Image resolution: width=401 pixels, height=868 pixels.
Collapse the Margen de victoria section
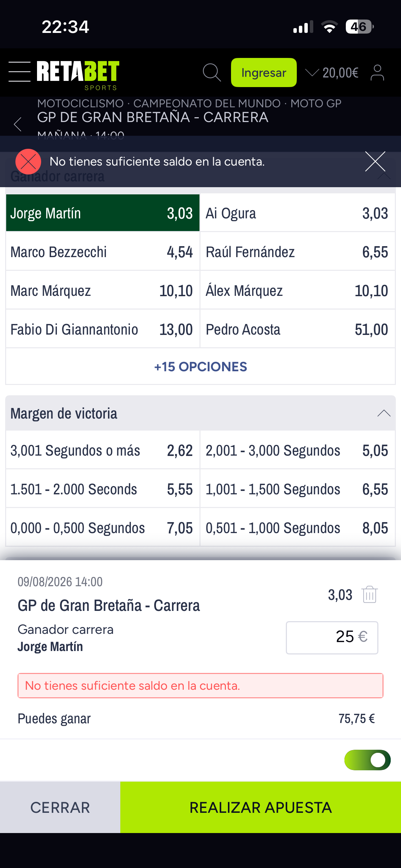pyautogui.click(x=384, y=413)
